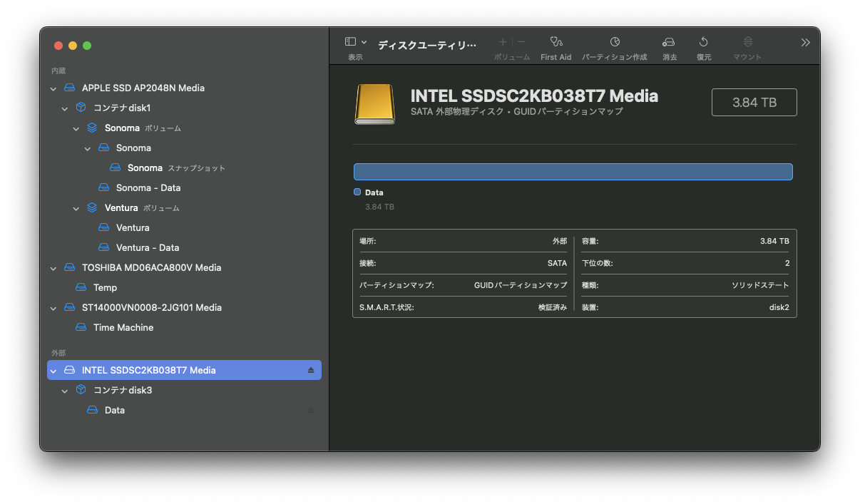This screenshot has height=504, width=860.
Task: Click the コンテナdisk1 container cube icon
Action: [x=81, y=108]
